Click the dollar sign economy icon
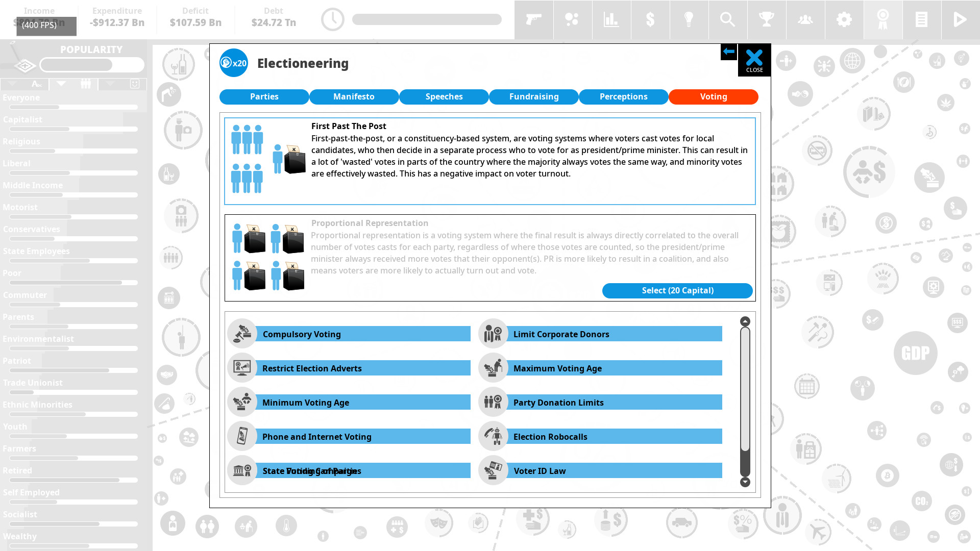 (650, 19)
